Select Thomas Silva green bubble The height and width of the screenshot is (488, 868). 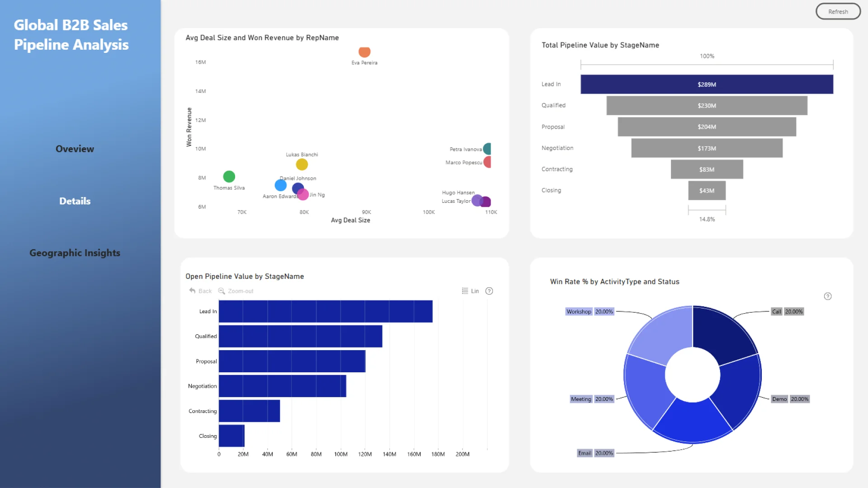(229, 176)
